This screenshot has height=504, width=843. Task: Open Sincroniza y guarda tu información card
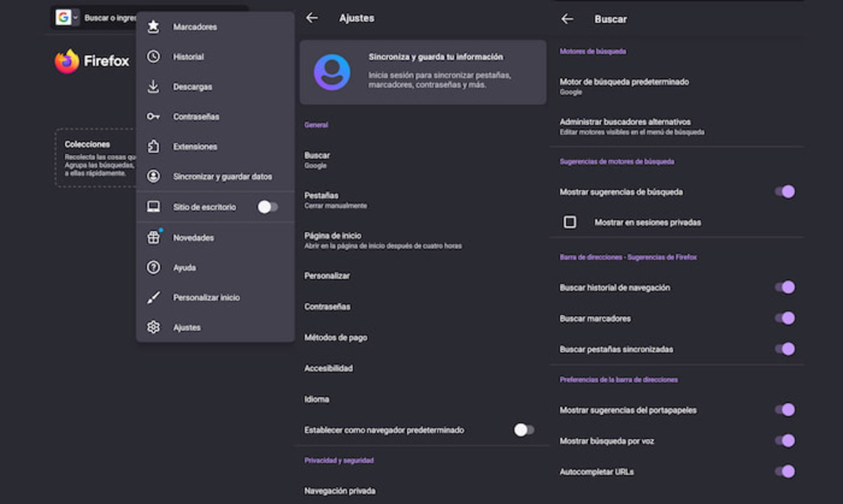[423, 72]
